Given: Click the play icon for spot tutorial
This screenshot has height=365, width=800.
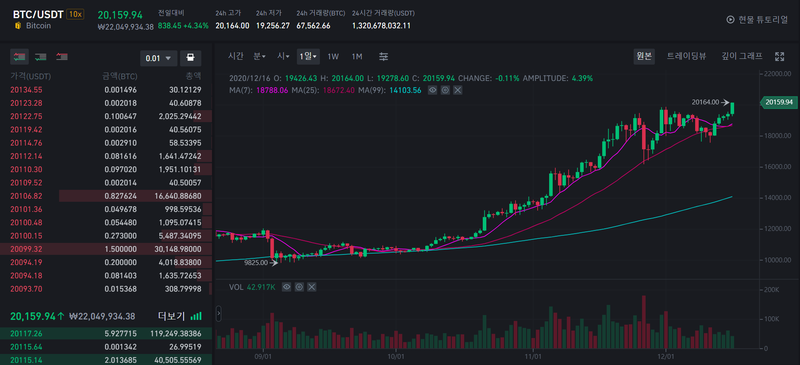Looking at the screenshot, I should tap(730, 19).
